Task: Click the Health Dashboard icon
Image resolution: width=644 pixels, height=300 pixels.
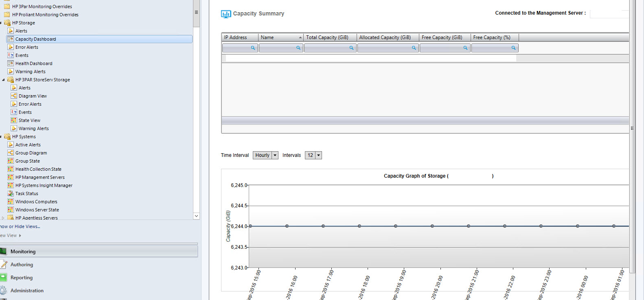Action: point(11,63)
